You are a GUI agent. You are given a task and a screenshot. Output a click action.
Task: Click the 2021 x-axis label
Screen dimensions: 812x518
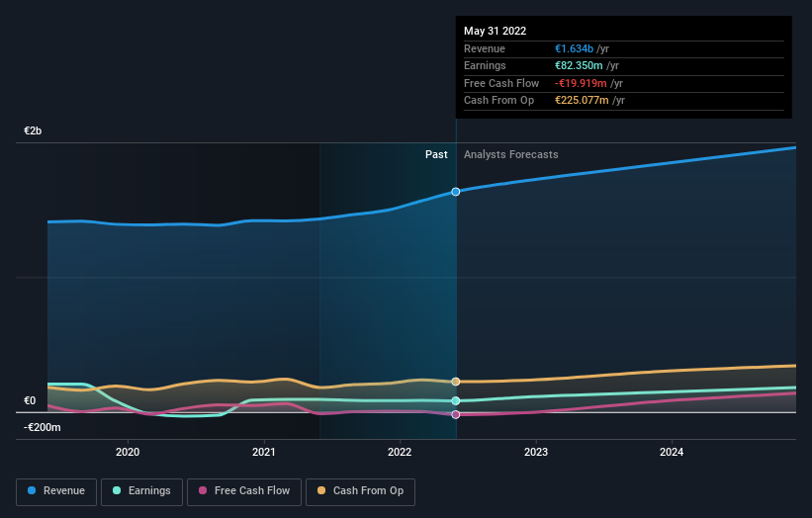[x=264, y=453]
